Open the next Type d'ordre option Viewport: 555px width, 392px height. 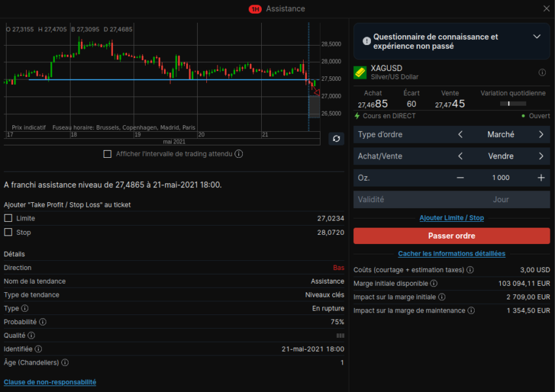coord(541,134)
